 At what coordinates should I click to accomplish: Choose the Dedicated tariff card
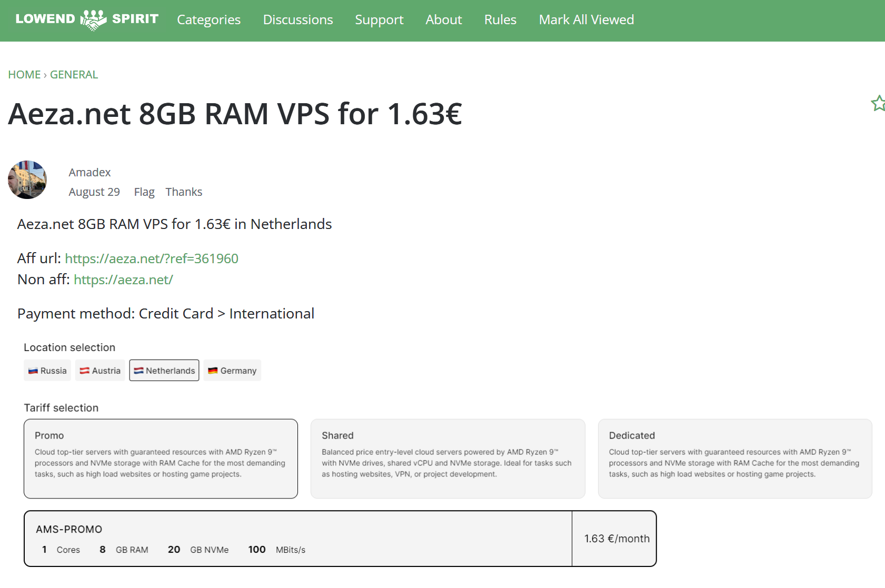coord(735,459)
